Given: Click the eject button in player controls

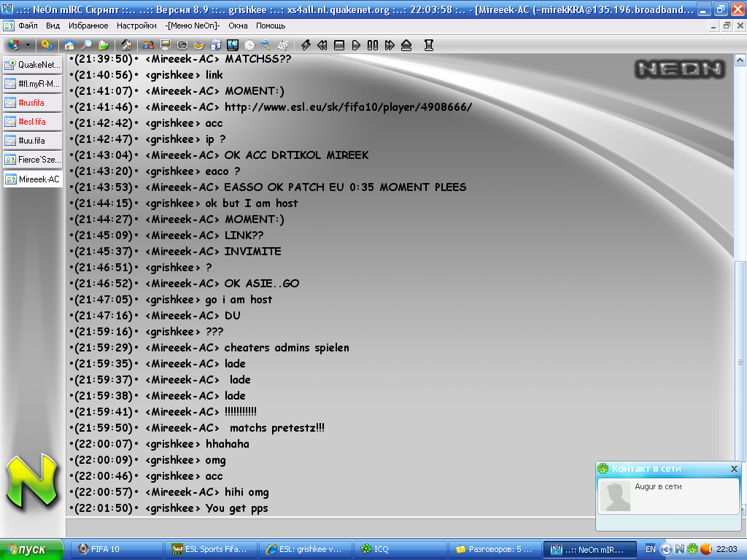Looking at the screenshot, I should [406, 45].
